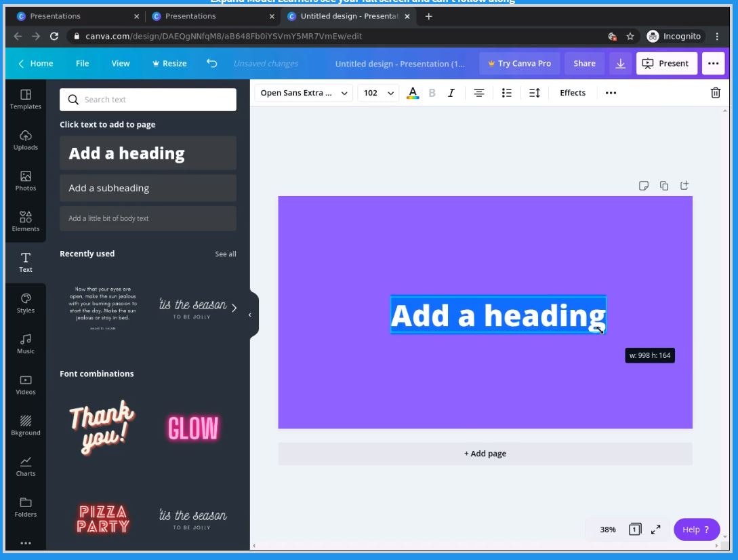
Task: Select the Thank you font combination
Action: (102, 428)
